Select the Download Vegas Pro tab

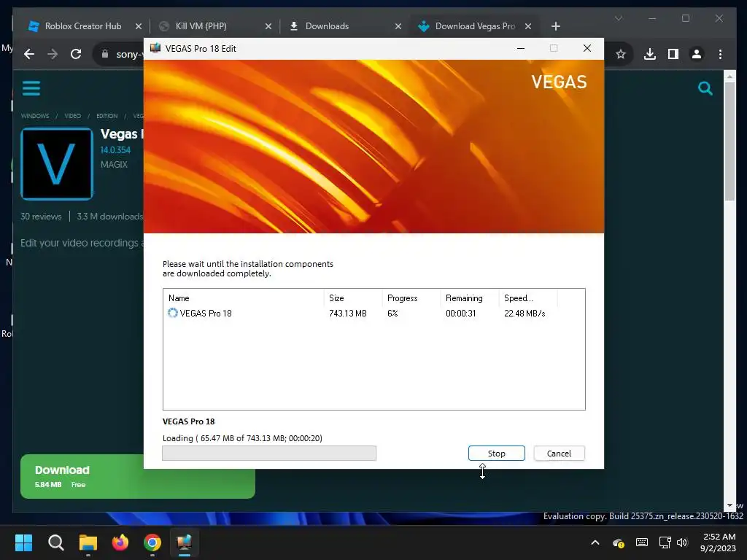pyautogui.click(x=475, y=26)
